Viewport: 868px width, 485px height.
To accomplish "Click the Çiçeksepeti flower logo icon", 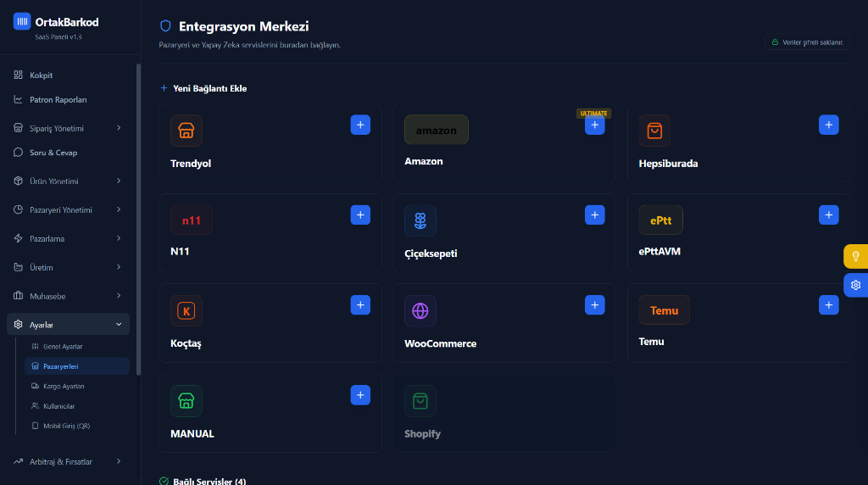I will pyautogui.click(x=420, y=220).
